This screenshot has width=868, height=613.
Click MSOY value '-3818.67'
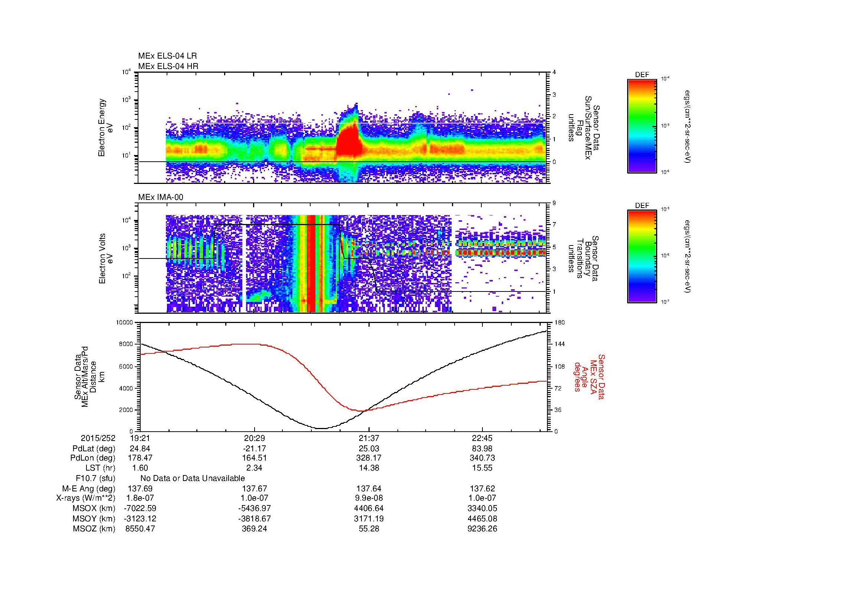[x=255, y=518]
